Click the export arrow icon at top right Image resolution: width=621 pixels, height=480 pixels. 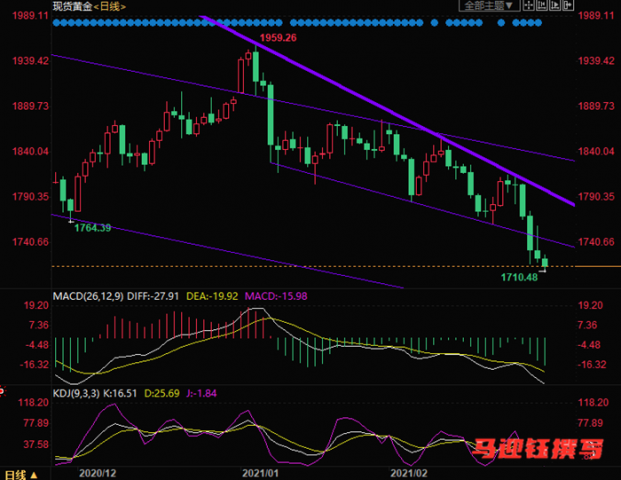568,5
